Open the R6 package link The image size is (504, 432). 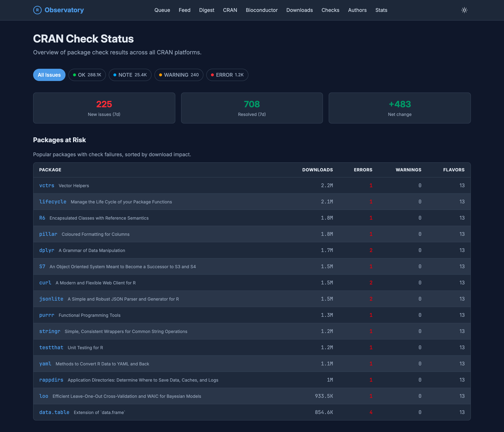pyautogui.click(x=42, y=218)
